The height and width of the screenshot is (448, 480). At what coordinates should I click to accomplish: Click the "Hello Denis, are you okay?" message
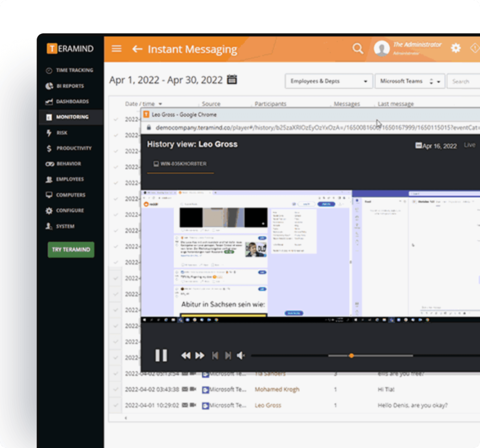click(412, 405)
